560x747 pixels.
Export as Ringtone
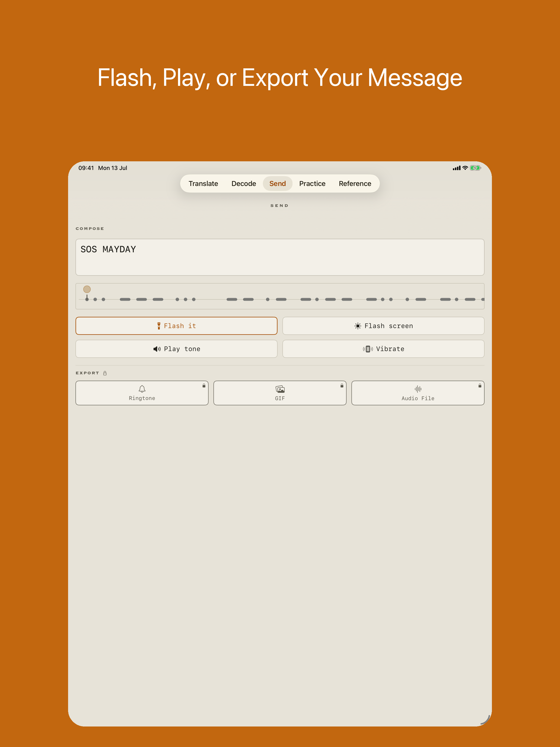pos(142,393)
